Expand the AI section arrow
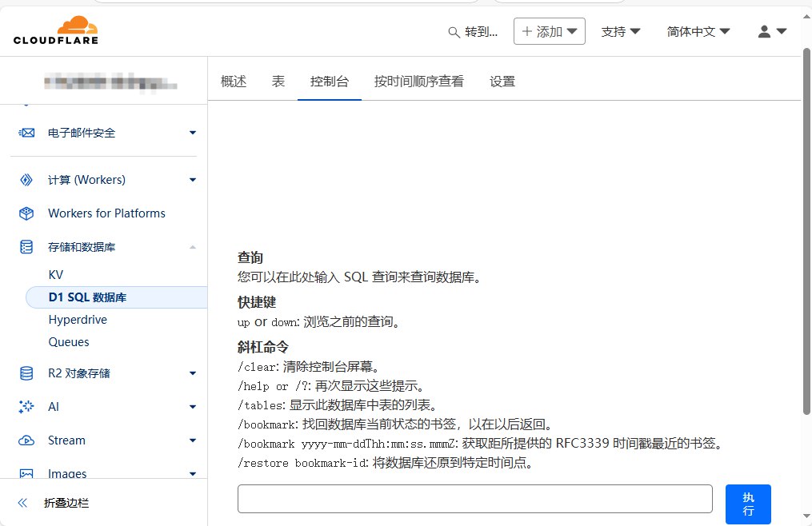The width and height of the screenshot is (812, 526). (x=193, y=407)
